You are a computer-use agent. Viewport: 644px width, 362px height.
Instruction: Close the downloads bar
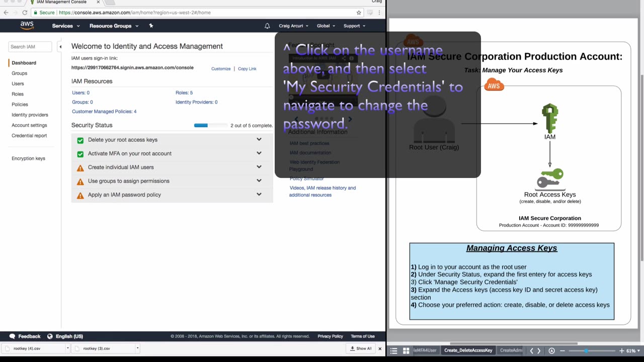click(x=380, y=348)
